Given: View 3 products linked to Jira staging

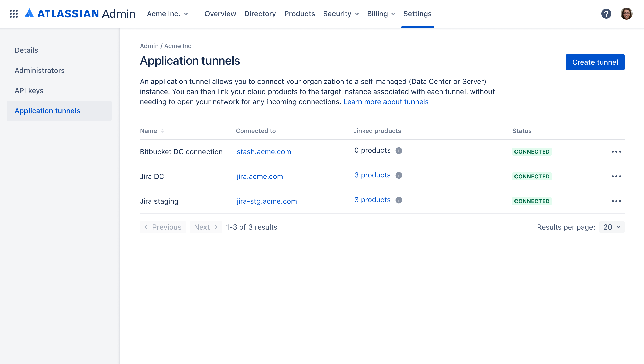Looking at the screenshot, I should point(372,200).
